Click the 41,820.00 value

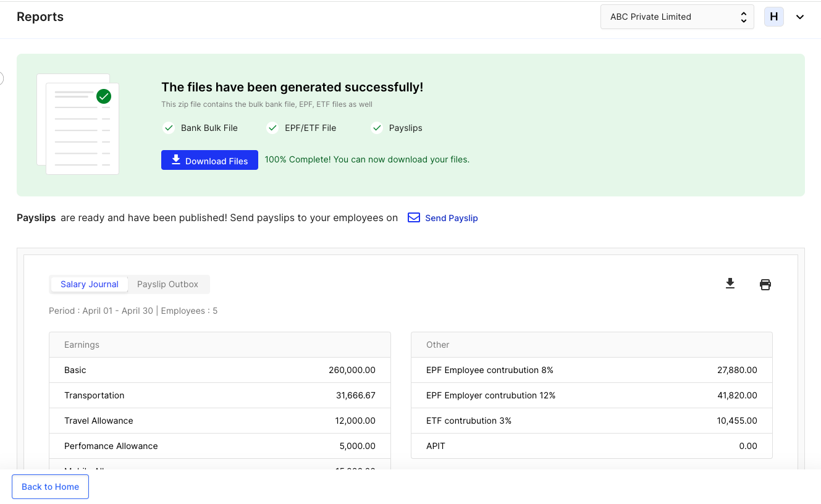737,395
